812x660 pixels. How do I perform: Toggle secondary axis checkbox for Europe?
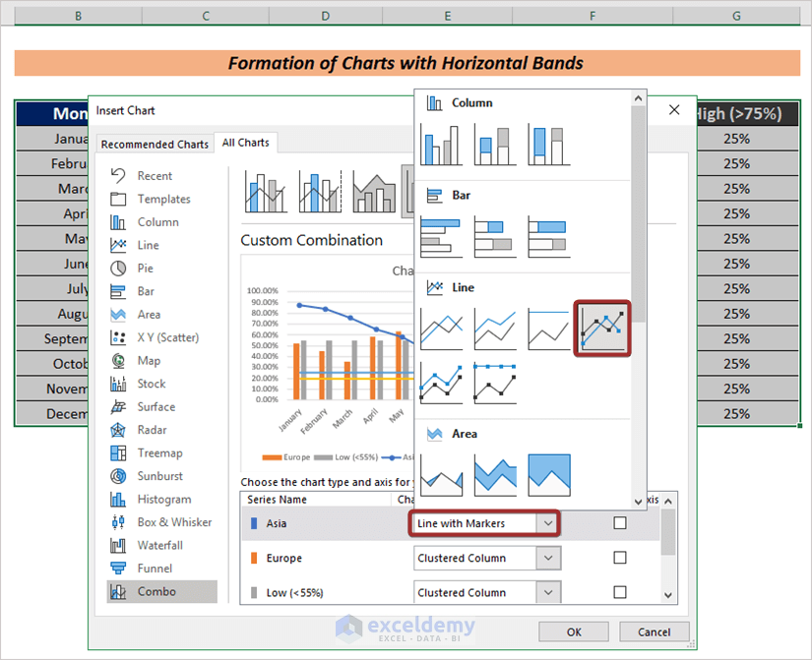(x=620, y=558)
